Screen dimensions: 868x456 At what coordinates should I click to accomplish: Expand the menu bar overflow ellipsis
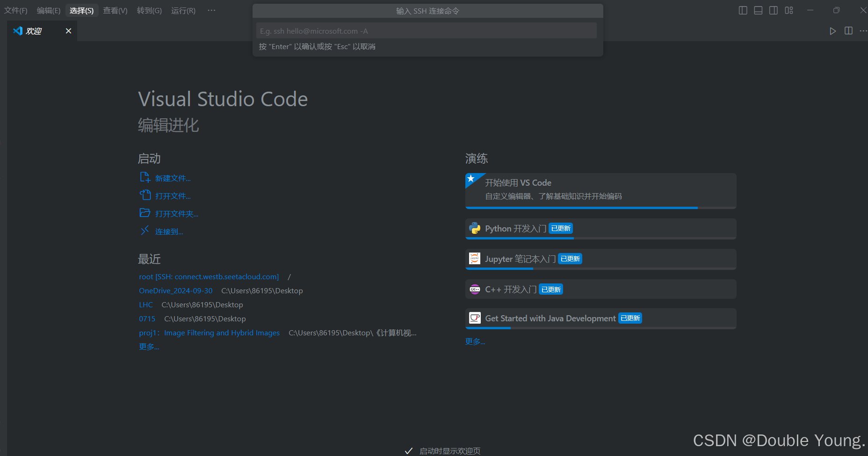(211, 10)
